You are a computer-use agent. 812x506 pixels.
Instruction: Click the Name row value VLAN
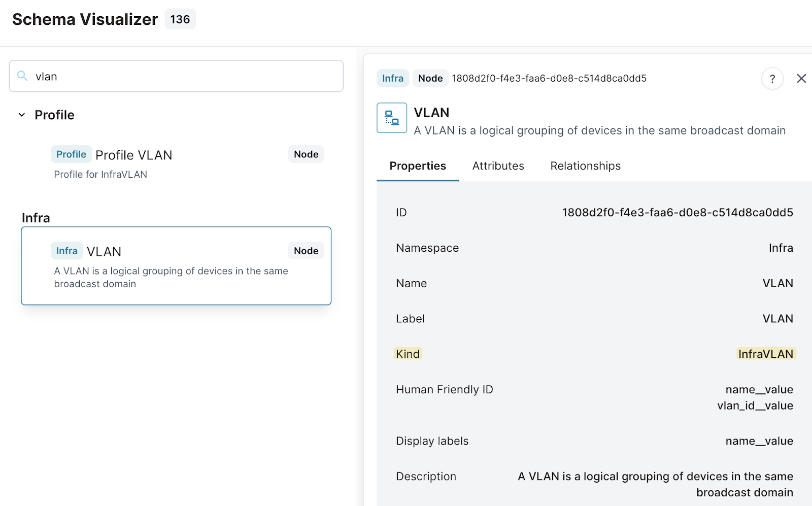pos(777,283)
